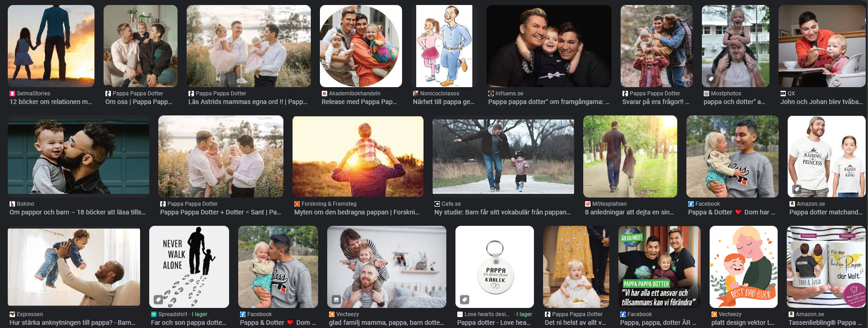Click the Expressen source favicon
This screenshot has width=868, height=328.
coord(12,314)
